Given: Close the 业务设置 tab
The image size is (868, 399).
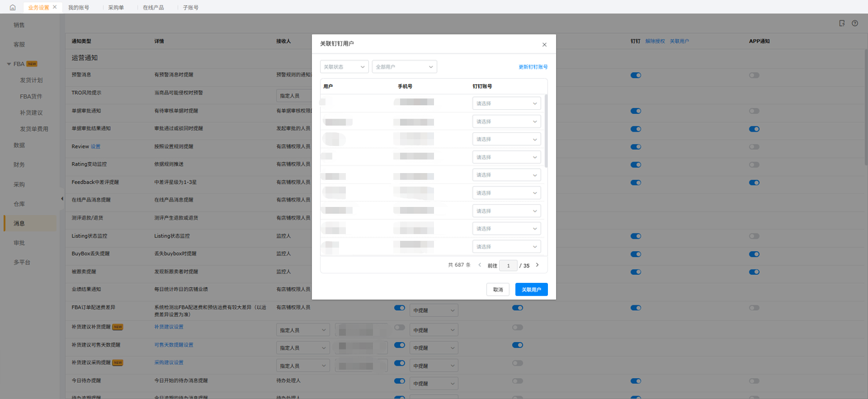Looking at the screenshot, I should pos(55,7).
